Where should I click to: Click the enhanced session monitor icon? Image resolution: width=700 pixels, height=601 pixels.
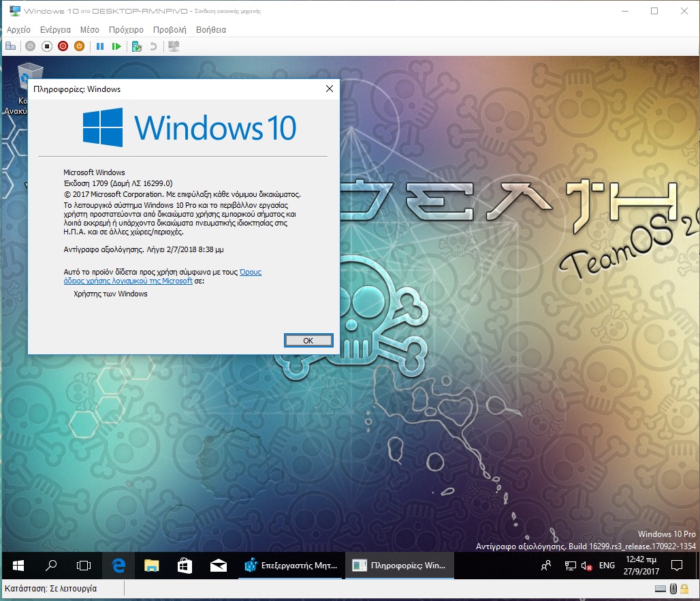point(174,46)
